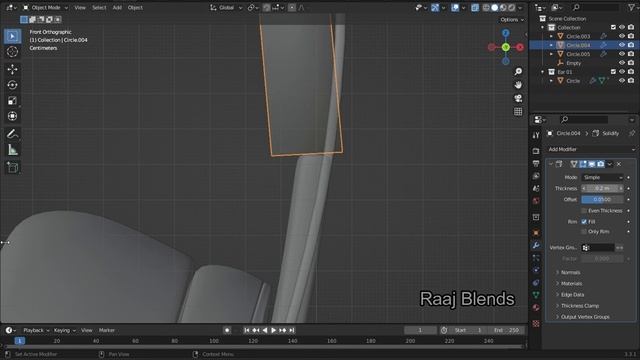The image size is (640, 360).
Task: Open the Object menu
Action: click(x=135, y=7)
